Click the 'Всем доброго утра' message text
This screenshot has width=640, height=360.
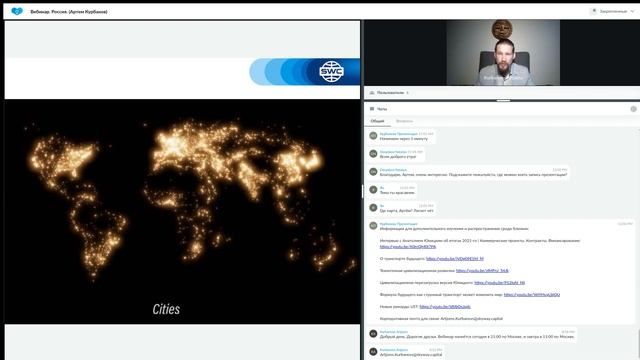pyautogui.click(x=398, y=157)
